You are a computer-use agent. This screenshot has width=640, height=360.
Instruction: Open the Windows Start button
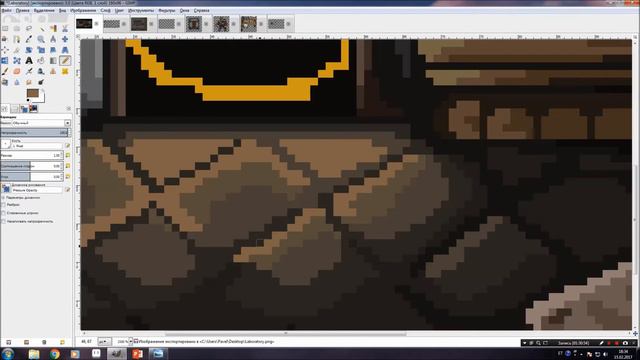8,353
